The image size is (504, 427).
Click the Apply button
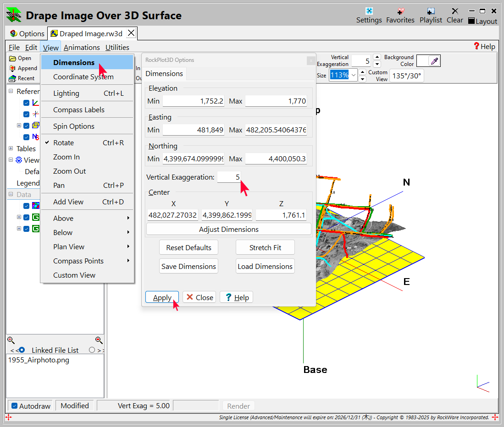[162, 297]
